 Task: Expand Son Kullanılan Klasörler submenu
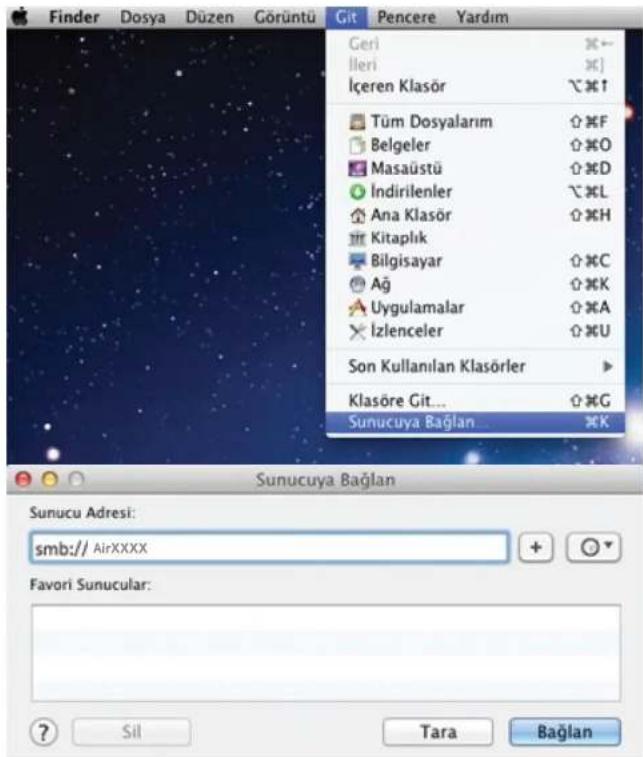pyautogui.click(x=475, y=366)
